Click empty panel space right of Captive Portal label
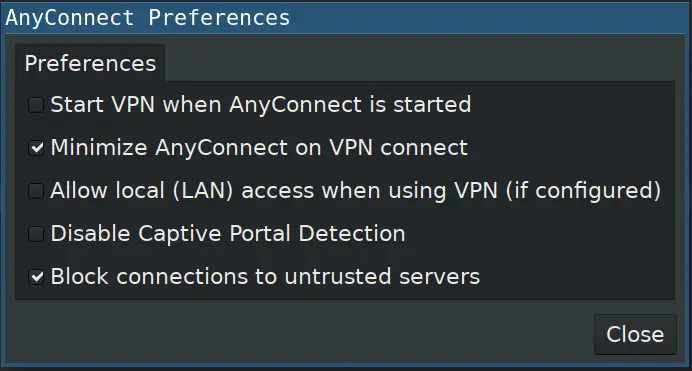 (x=538, y=234)
